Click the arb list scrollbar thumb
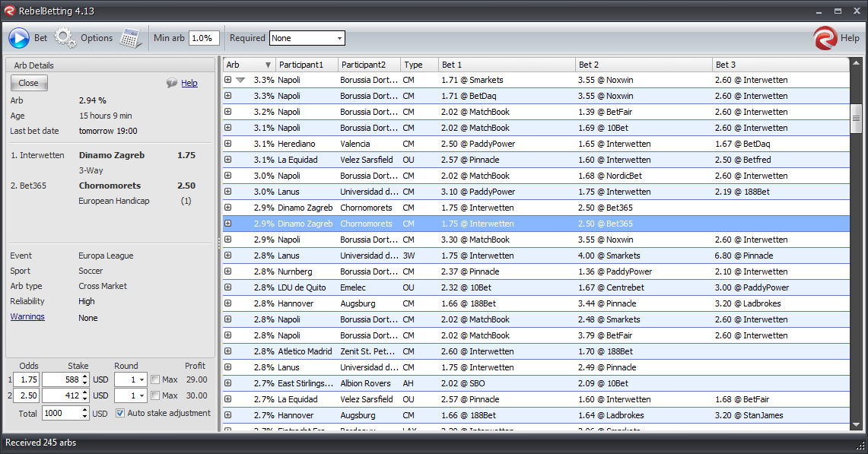Viewport: 868px width, 454px height. pyautogui.click(x=857, y=119)
